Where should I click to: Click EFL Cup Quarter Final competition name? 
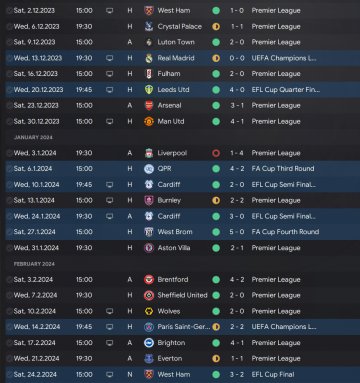coord(285,90)
